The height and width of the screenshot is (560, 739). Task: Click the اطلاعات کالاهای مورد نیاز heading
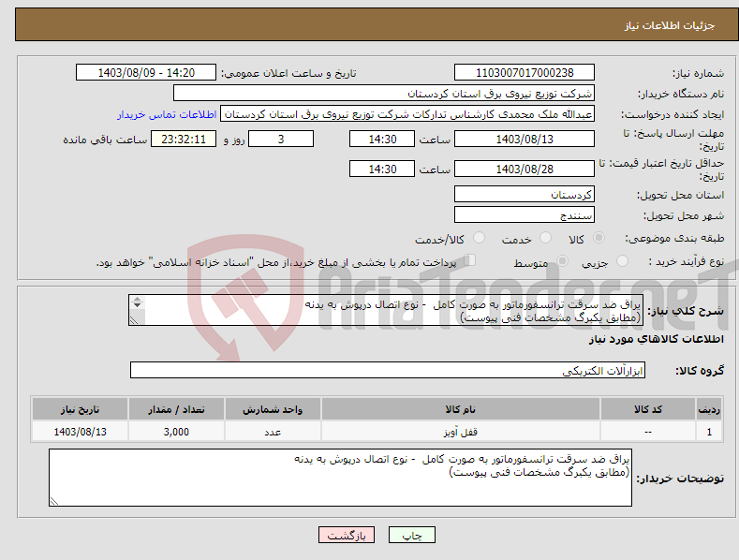656,339
